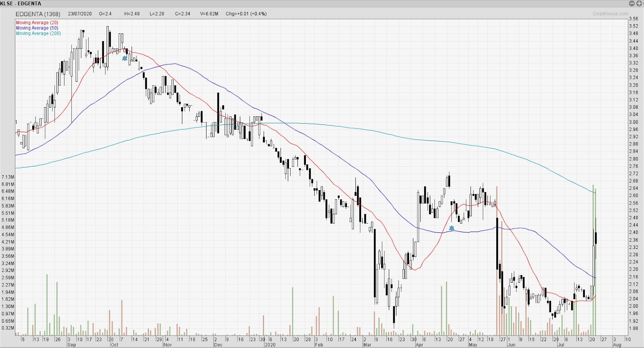This screenshot has width=644, height=348.
Task: Click the EDGENTA (1368) stock name
Action: (38, 14)
